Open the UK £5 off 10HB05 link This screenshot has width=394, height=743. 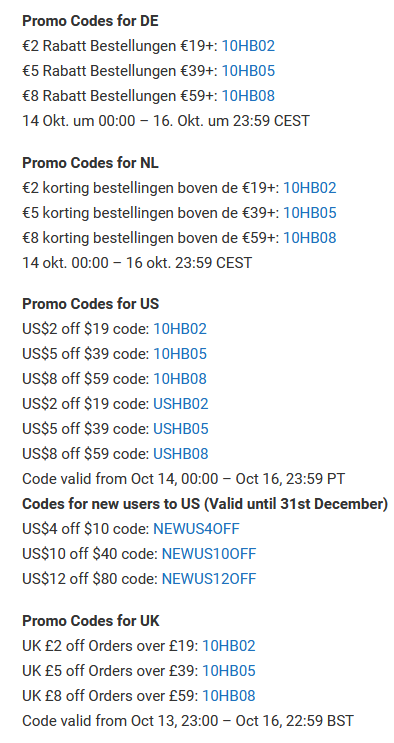coord(229,671)
